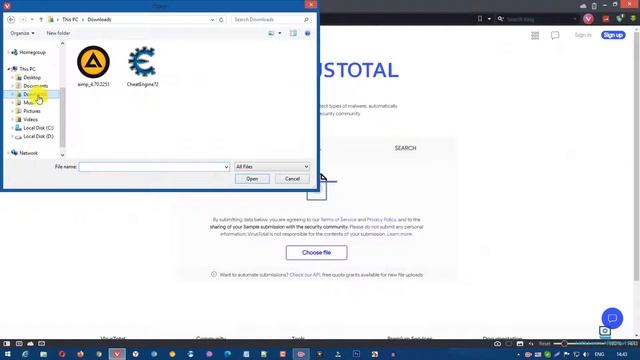
Task: Click Choose file on VirusTotal page
Action: click(x=316, y=253)
